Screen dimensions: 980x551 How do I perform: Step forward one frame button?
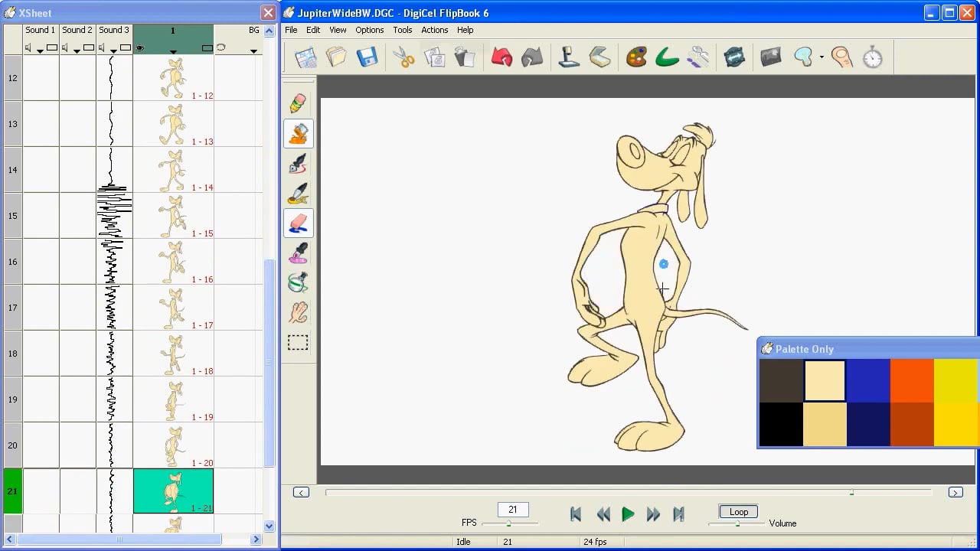pyautogui.click(x=653, y=514)
